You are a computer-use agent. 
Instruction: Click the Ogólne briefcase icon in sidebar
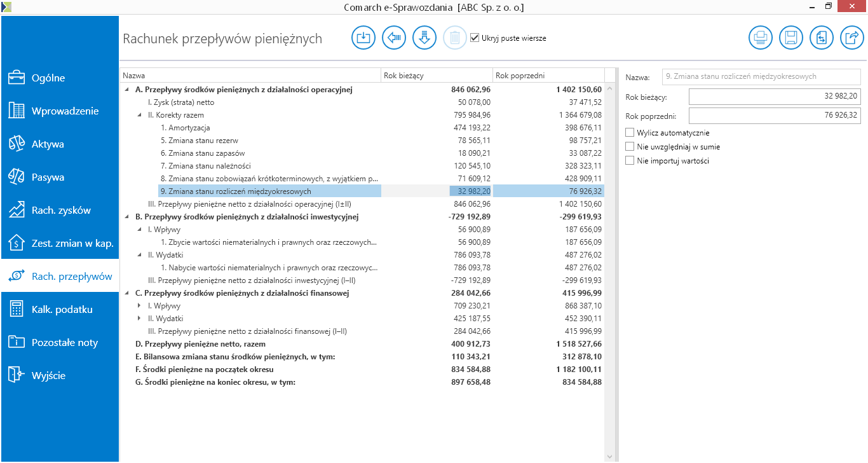click(x=16, y=78)
